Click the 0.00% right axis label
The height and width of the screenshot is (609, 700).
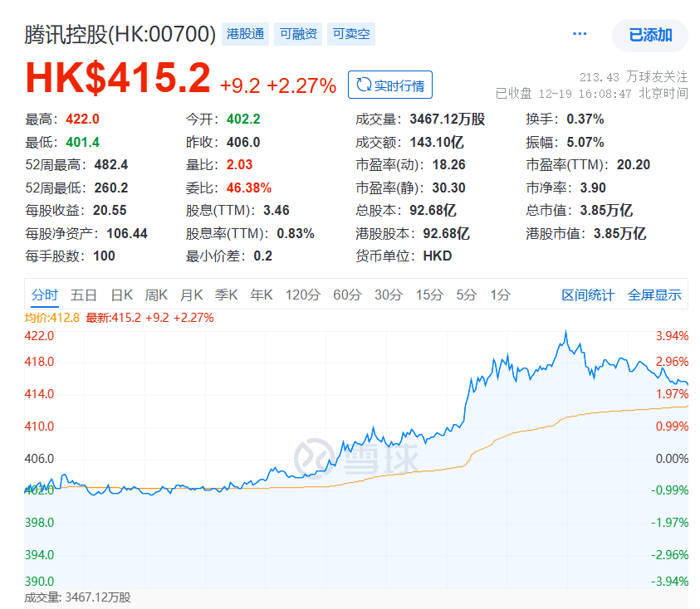click(672, 459)
